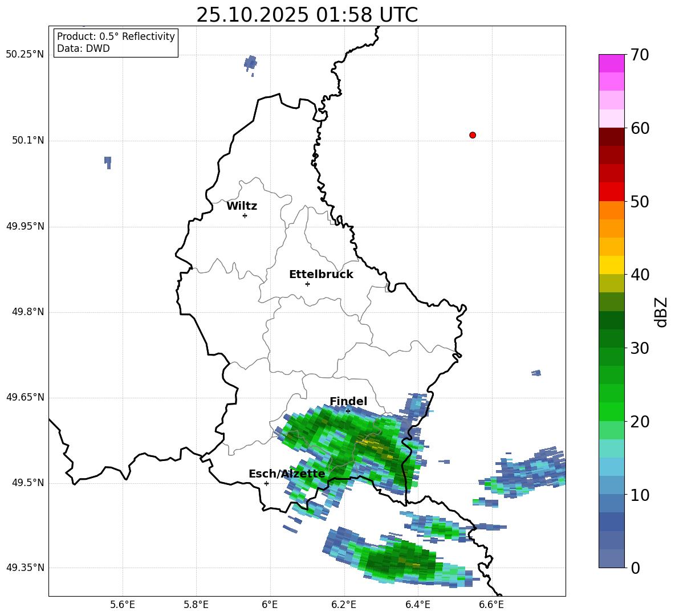
Task: Select the Findel station cross marker
Action: tap(348, 411)
